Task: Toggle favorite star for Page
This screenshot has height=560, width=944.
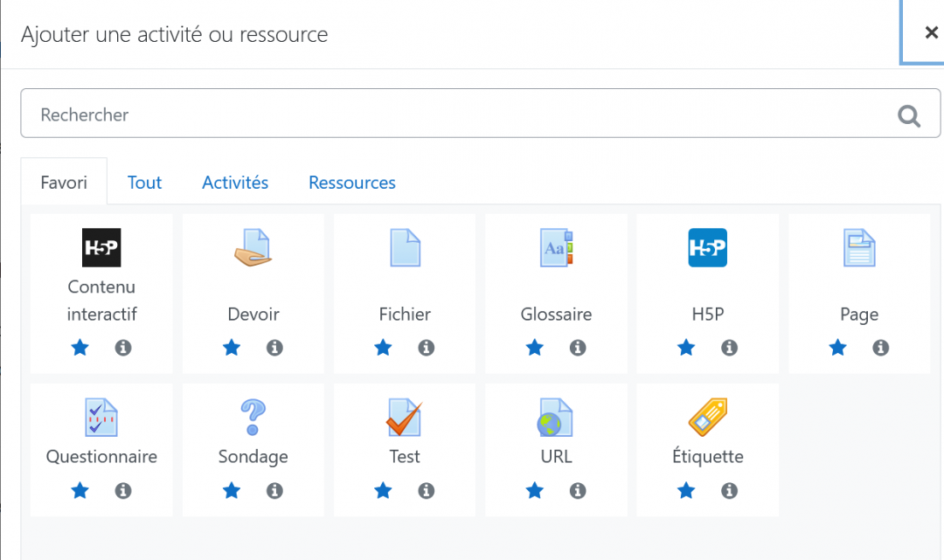Action: click(837, 348)
